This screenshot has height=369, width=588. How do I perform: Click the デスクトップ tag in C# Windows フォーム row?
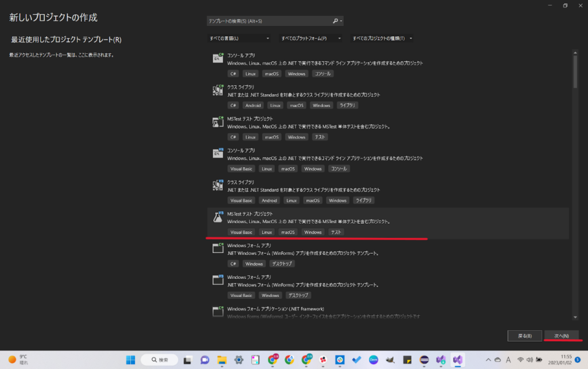pyautogui.click(x=282, y=264)
